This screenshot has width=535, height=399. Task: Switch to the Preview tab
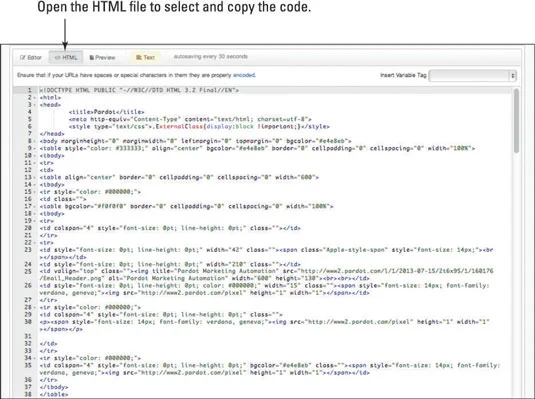pyautogui.click(x=102, y=57)
